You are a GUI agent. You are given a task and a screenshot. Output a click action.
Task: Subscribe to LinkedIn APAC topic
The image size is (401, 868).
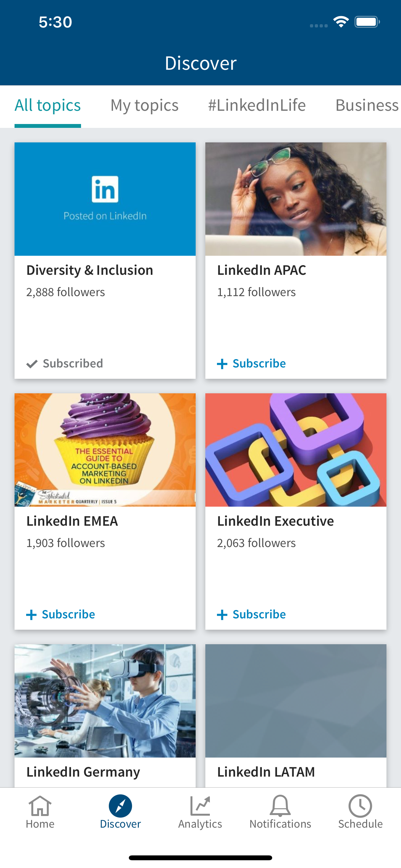point(259,363)
